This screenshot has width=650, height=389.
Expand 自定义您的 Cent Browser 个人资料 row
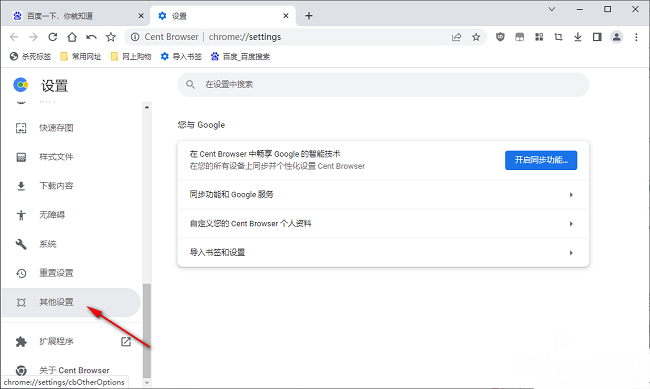383,224
